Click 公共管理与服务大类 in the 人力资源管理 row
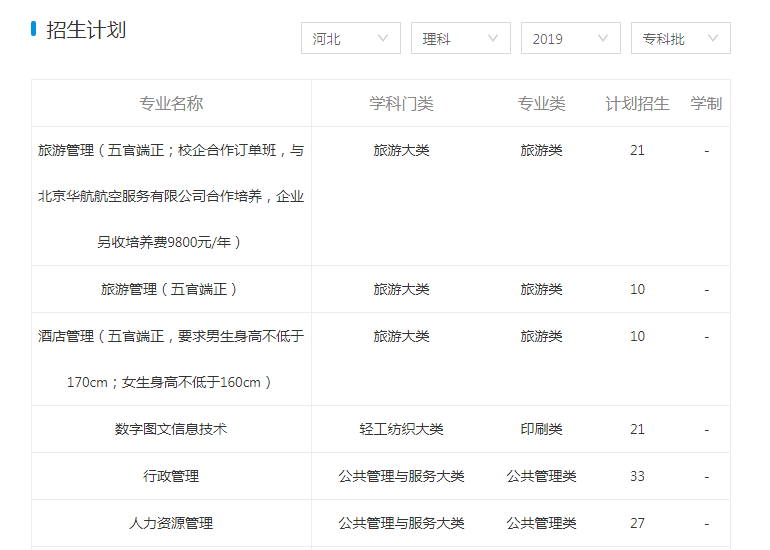This screenshot has width=770, height=550. point(401,523)
